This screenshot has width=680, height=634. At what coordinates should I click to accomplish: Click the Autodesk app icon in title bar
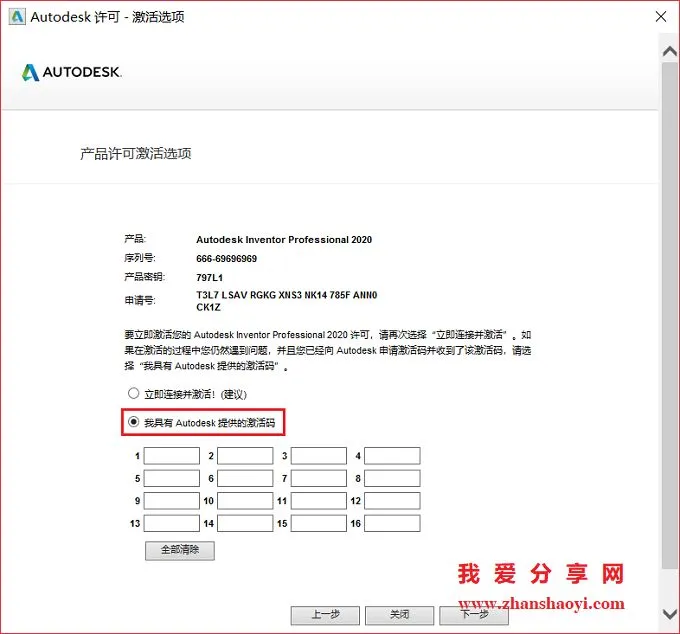pos(17,17)
